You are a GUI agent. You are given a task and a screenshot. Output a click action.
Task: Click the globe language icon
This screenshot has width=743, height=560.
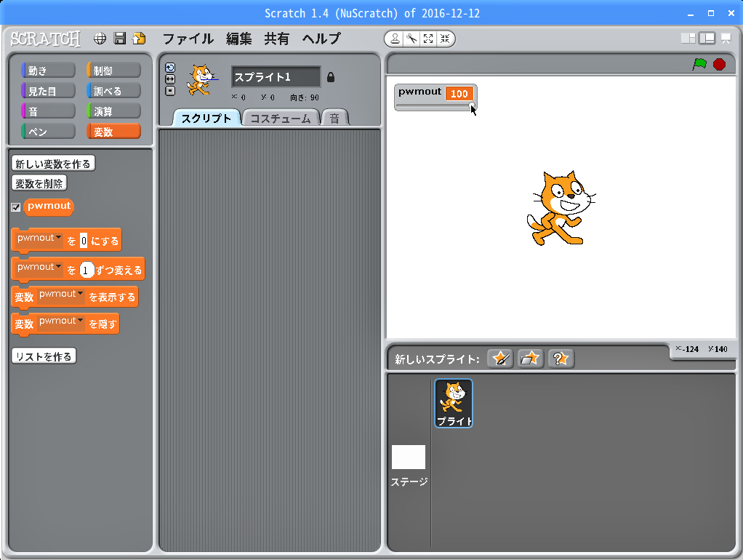(x=100, y=39)
